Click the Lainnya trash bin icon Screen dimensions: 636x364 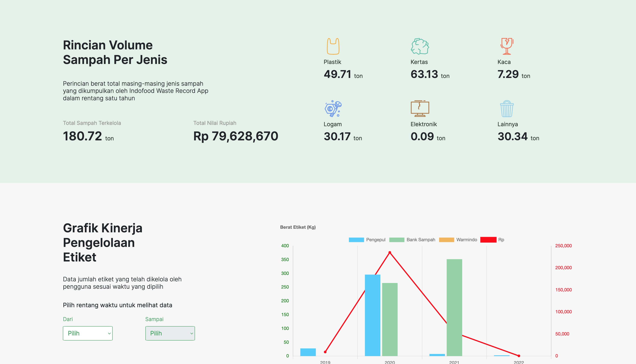[507, 109]
